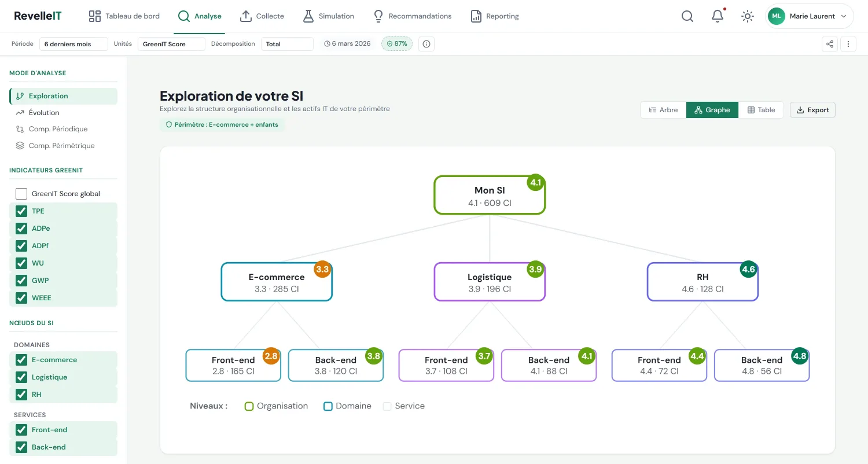Click the ML user avatar
Image resolution: width=868 pixels, height=464 pixels.
(776, 16)
